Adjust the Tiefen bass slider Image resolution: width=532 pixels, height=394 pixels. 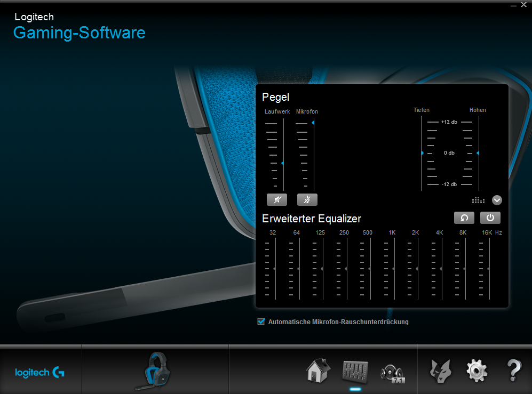pyautogui.click(x=422, y=153)
